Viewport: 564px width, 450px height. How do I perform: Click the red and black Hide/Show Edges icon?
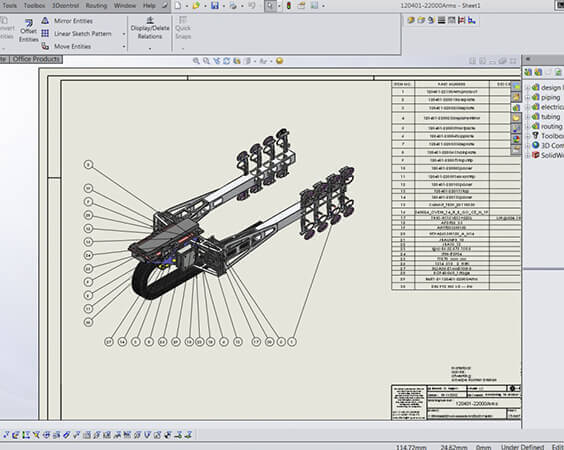461,20
